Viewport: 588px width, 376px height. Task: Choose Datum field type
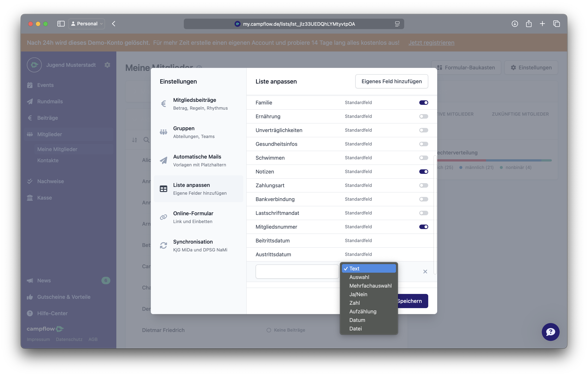[369, 320]
